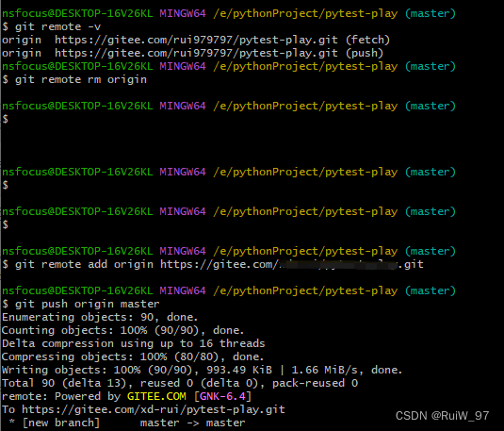Screen dimensions: 504x431
Task: Click the 'git remote rm origin' command
Action: coord(74,79)
